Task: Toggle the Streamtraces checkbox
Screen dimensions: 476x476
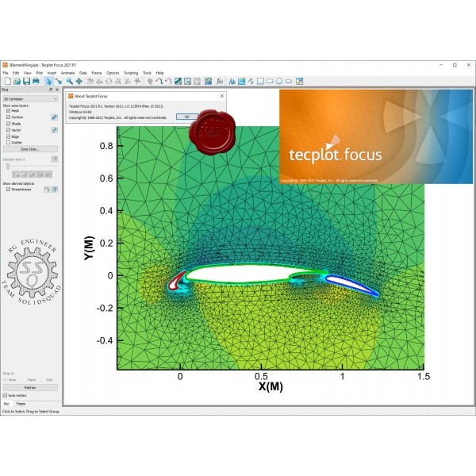Action: tap(8, 189)
